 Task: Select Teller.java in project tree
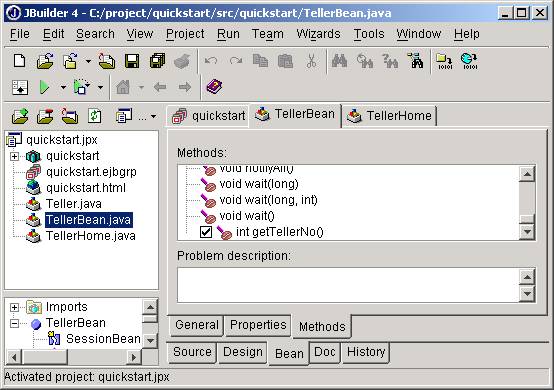73,204
